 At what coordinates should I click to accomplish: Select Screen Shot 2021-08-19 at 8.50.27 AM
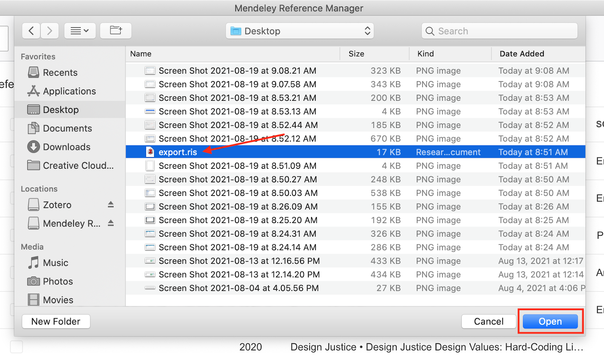356,179
